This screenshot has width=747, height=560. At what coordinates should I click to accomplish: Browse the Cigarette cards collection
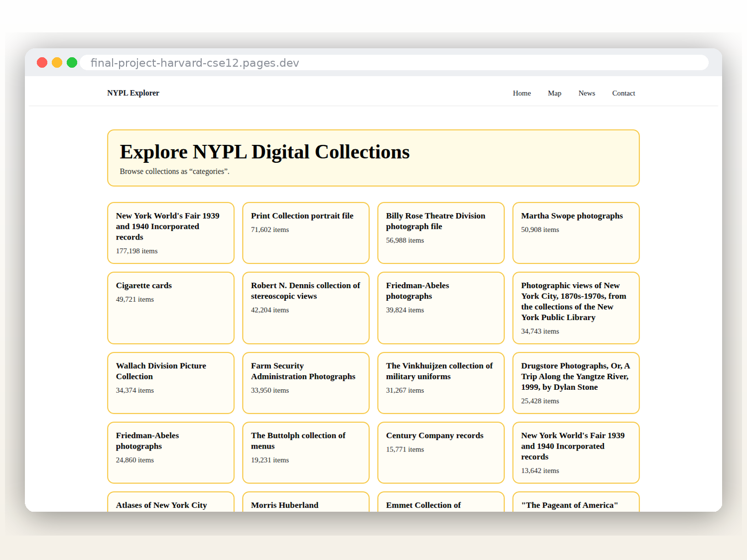(171, 308)
